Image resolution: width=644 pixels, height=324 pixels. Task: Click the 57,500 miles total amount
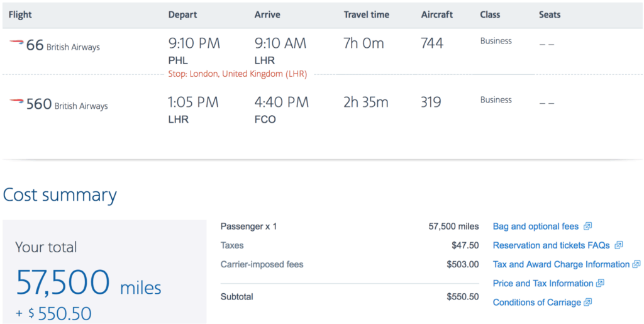click(x=88, y=283)
